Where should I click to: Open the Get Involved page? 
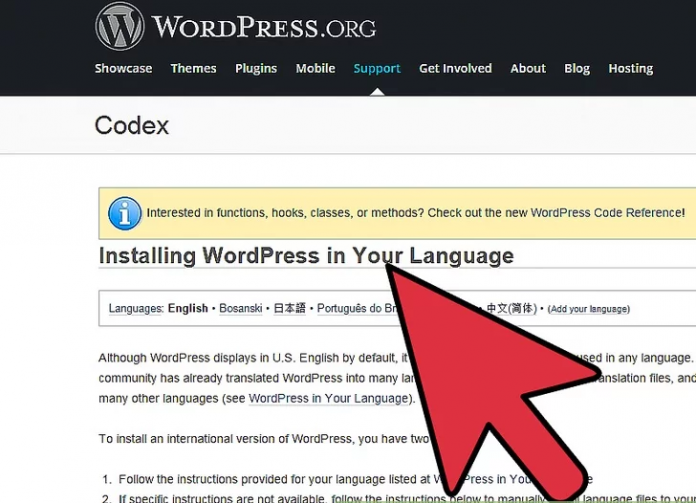[455, 69]
